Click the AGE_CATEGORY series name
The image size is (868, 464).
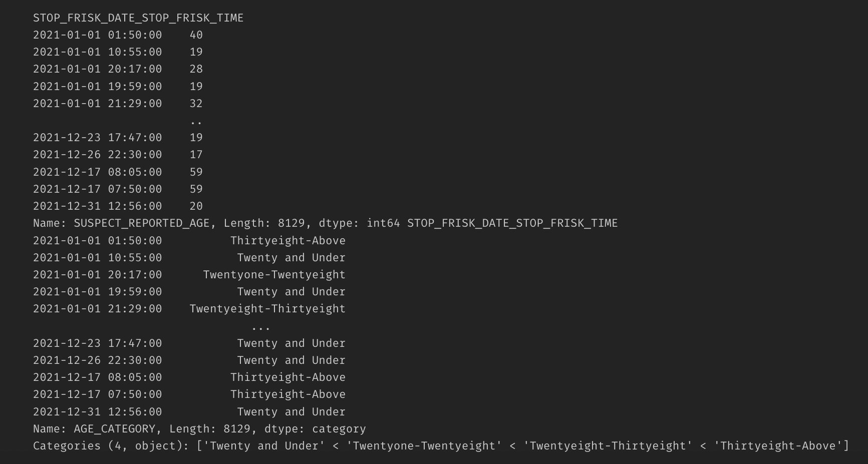coord(115,429)
